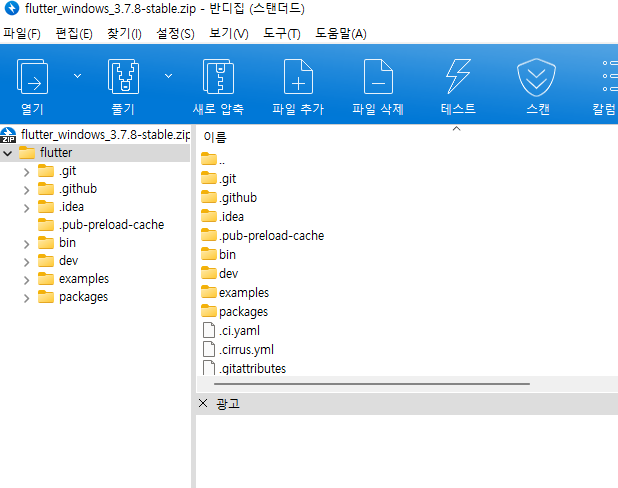Click the parent folder '..' icon in file list
618x488 pixels.
point(209,159)
